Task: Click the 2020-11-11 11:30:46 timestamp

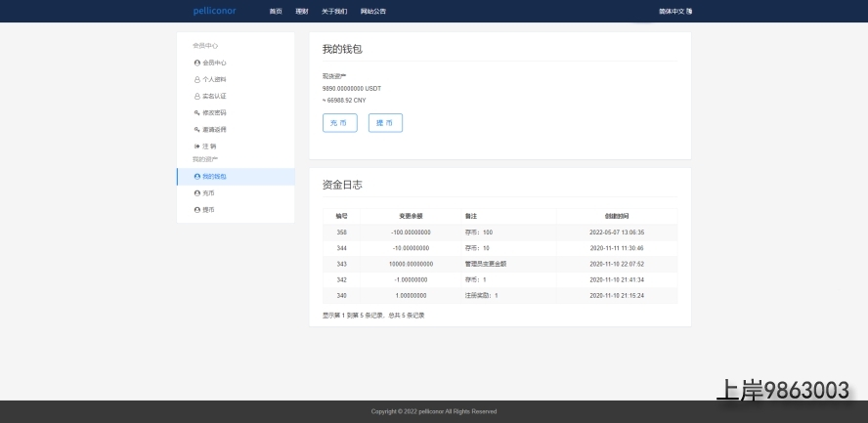Action: pos(617,248)
